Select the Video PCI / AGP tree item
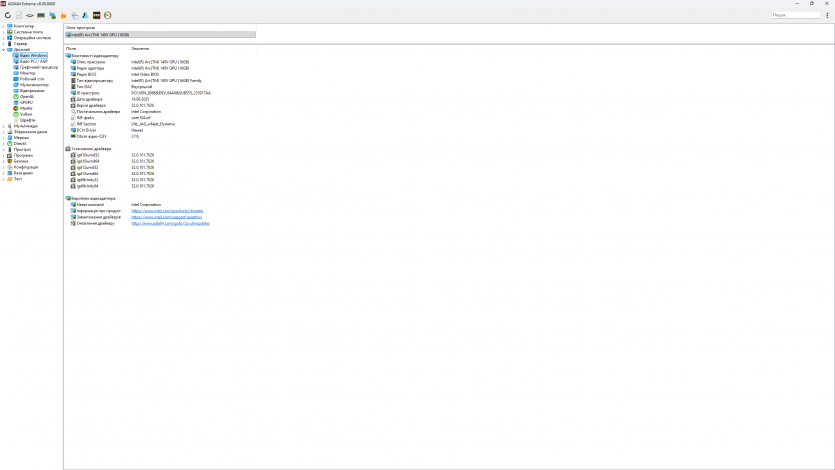 click(x=33, y=61)
